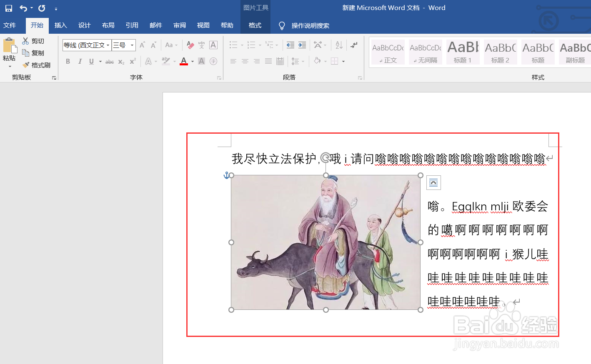The width and height of the screenshot is (591, 364).
Task: Decrease font size with the shrink icon
Action: click(153, 45)
